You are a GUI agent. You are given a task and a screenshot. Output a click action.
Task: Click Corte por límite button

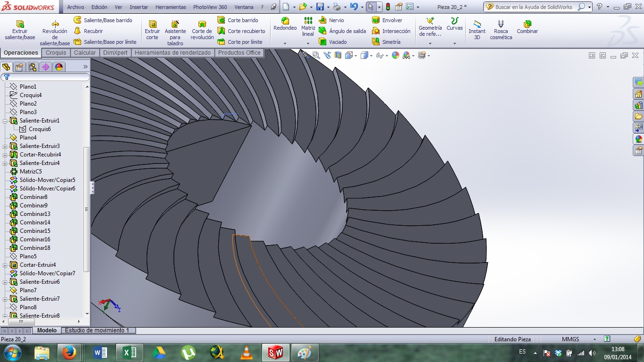pos(239,42)
